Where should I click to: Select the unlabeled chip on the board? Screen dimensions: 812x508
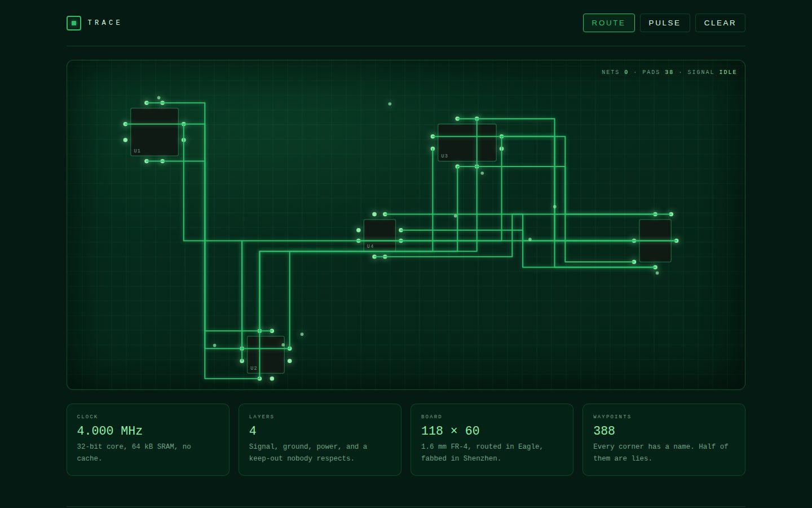[655, 241]
